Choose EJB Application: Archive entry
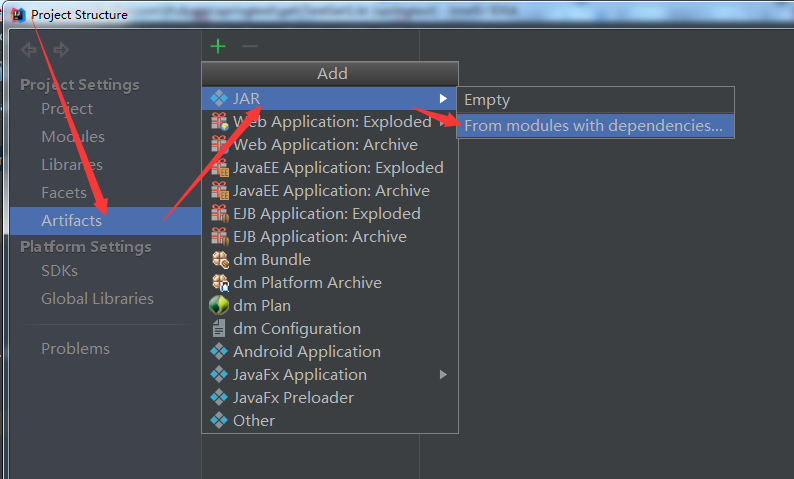Viewport: 794px width, 479px height. 330,236
